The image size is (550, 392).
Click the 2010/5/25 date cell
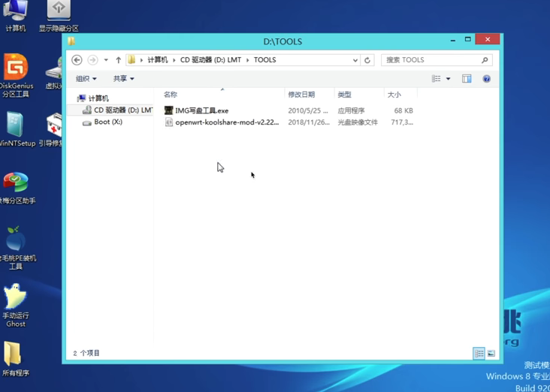pyautogui.click(x=308, y=111)
